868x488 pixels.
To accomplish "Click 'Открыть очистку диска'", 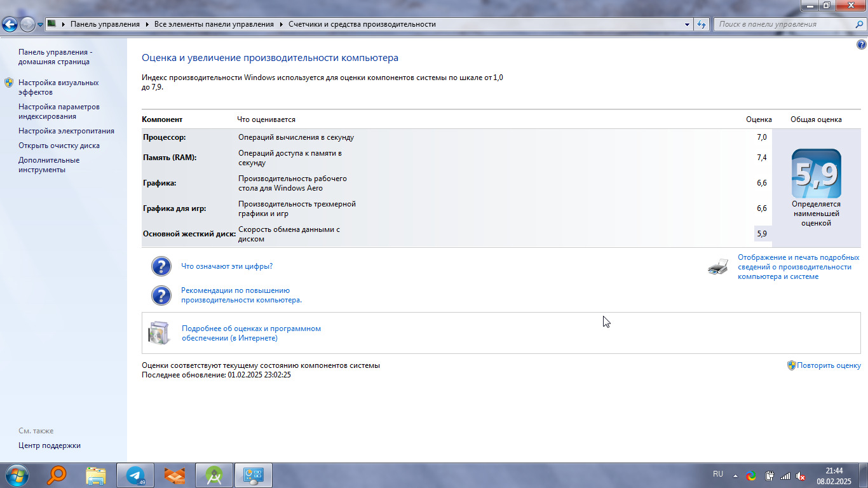I will tap(59, 146).
